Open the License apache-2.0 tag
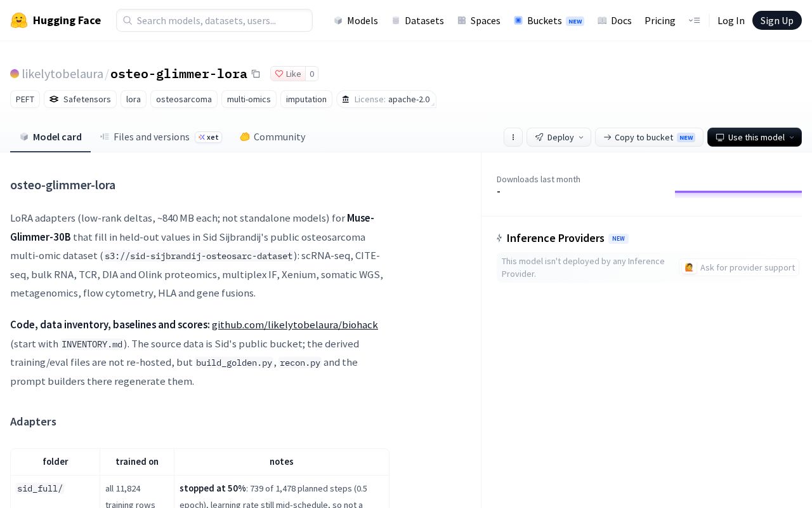 (x=386, y=99)
